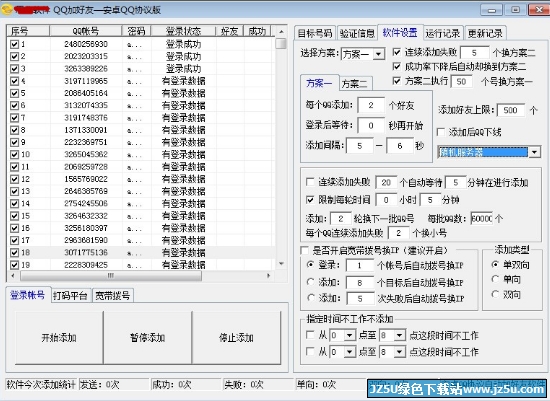
Task: Uncheck account row 5 checkbox
Action: click(x=14, y=93)
